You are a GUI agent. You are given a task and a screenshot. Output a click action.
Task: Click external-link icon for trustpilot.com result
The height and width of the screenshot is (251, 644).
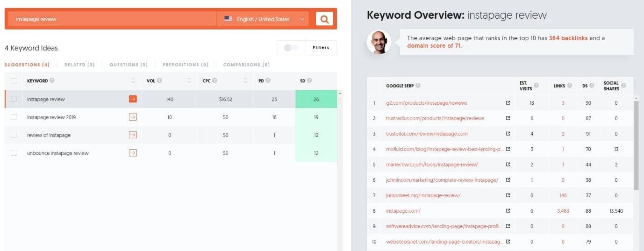[508, 134]
